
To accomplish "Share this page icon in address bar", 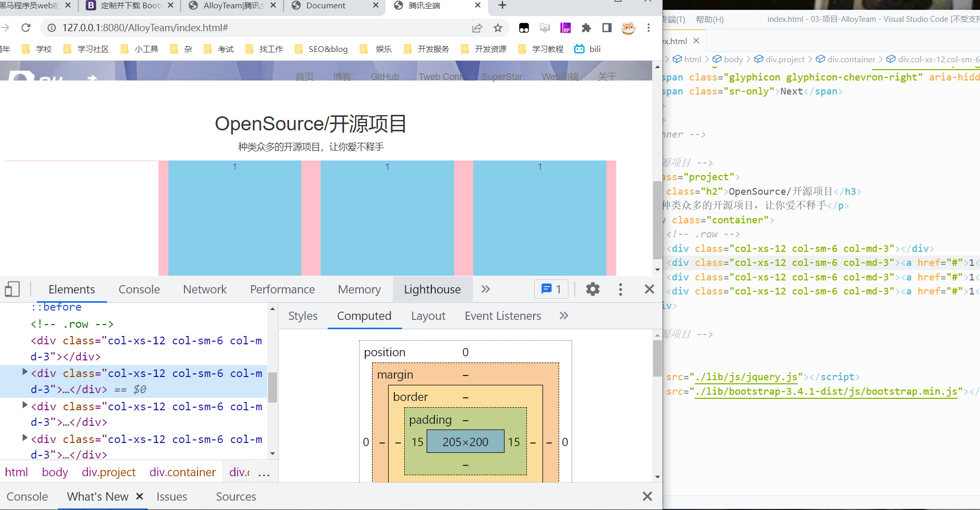I will point(477,28).
